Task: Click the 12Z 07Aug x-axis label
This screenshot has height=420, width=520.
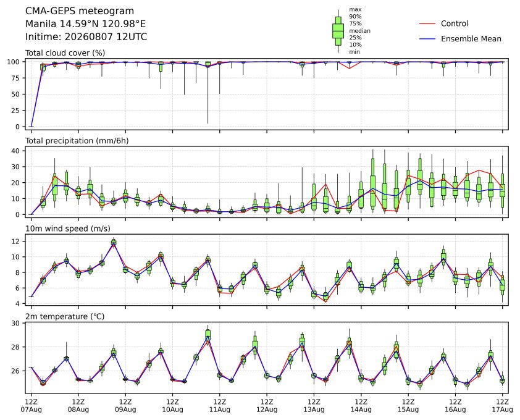Action: (x=31, y=405)
